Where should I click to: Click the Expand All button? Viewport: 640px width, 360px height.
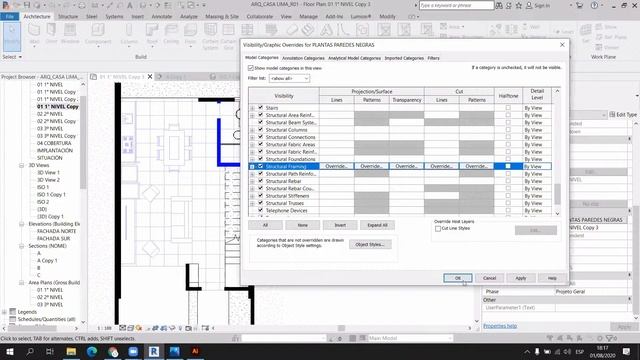click(x=377, y=225)
